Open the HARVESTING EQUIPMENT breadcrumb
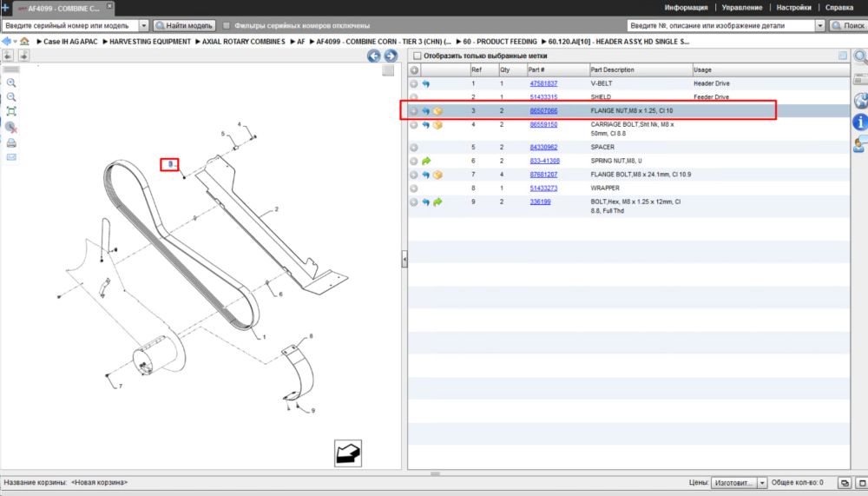 [150, 42]
